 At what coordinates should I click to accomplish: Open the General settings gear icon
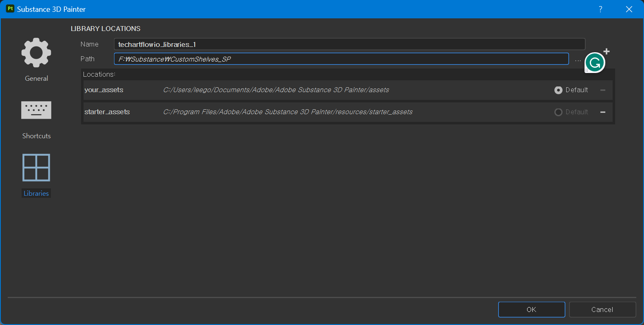point(36,53)
